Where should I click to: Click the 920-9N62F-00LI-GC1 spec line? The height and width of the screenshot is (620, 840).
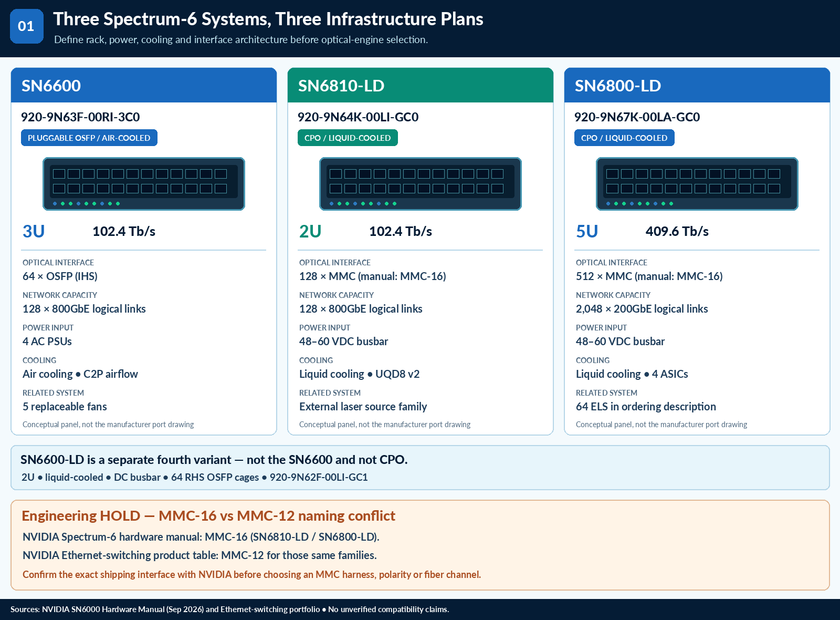click(x=195, y=477)
